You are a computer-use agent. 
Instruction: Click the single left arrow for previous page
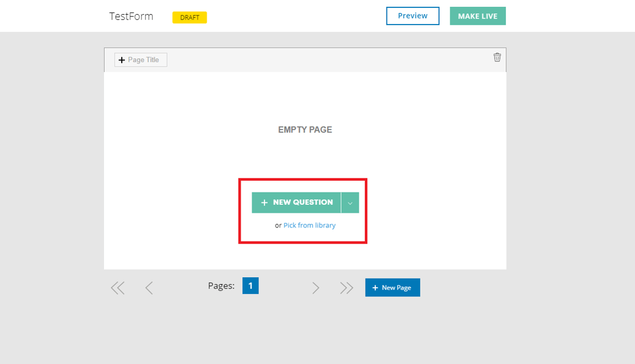[x=149, y=287]
